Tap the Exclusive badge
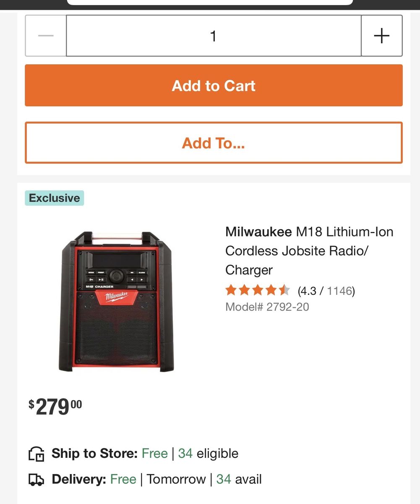Image resolution: width=420 pixels, height=504 pixels. tap(55, 198)
